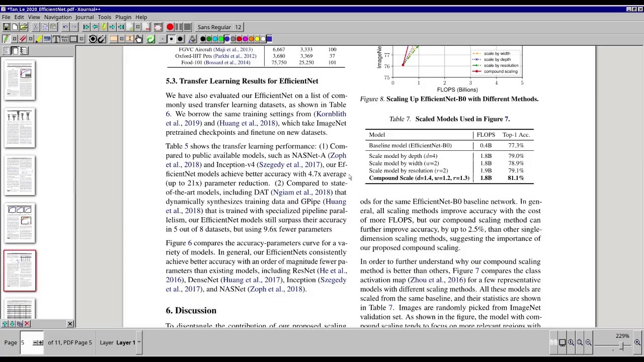
Task: Open the Eraser options dropdown
Action: point(31,39)
